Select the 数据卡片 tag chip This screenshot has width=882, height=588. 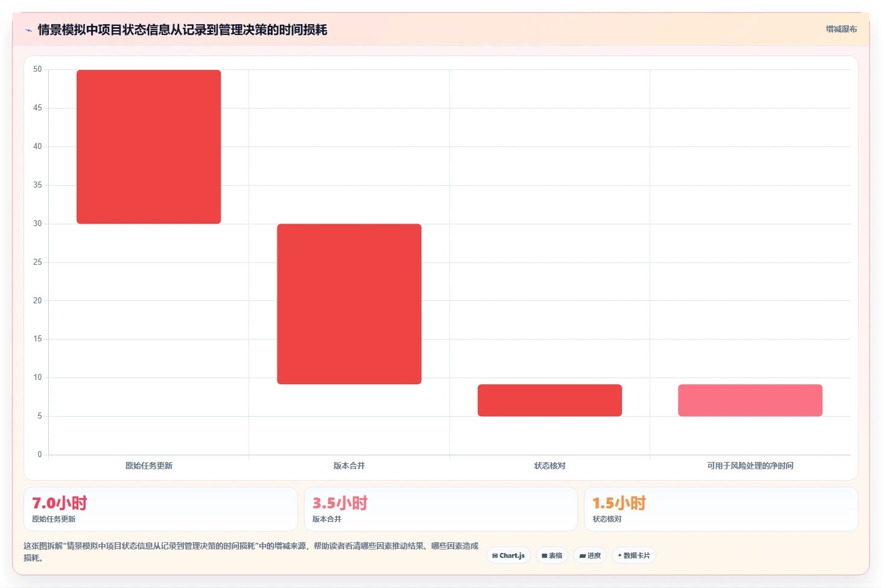click(634, 555)
